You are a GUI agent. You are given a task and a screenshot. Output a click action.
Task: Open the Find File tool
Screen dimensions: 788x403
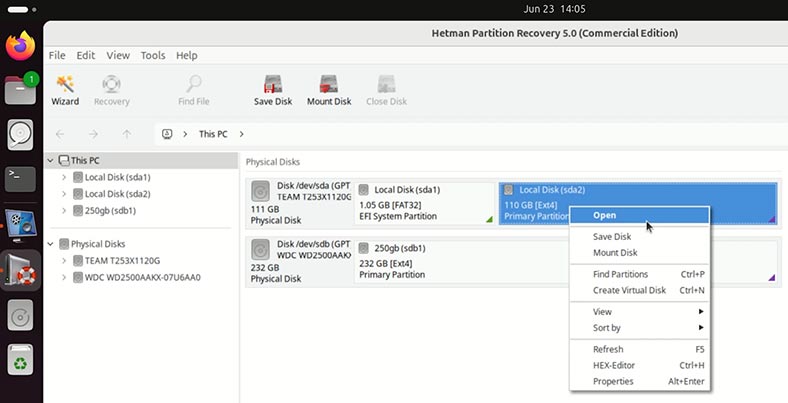[193, 90]
